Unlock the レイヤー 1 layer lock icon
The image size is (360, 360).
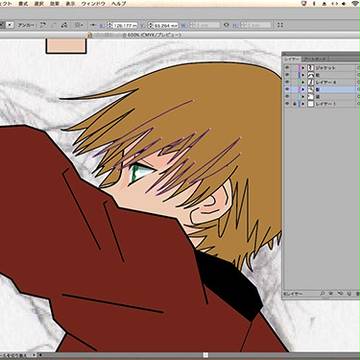pos(294,104)
